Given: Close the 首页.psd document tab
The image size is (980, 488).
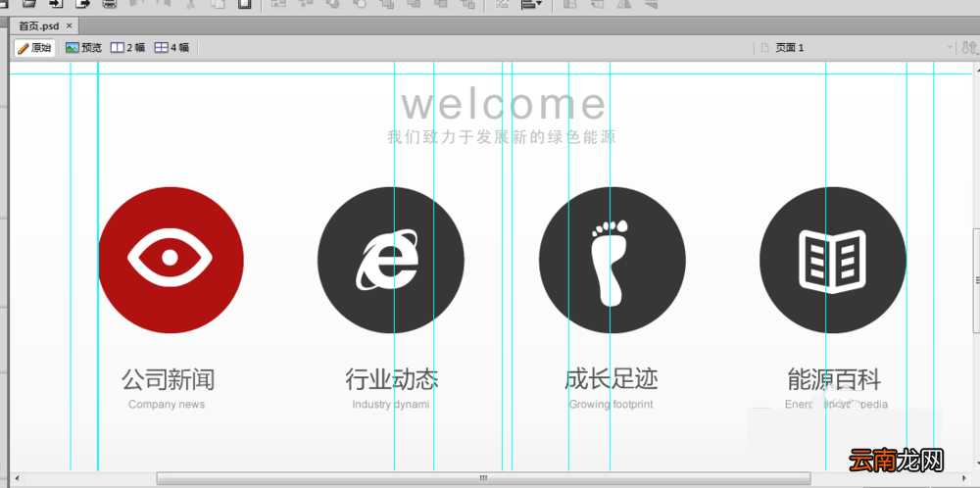Looking at the screenshot, I should point(70,25).
